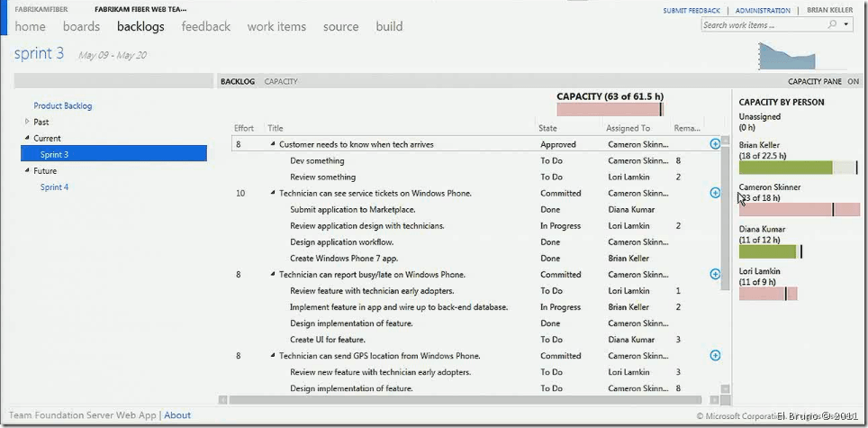Select Sprint 4 in the tree

(54, 187)
